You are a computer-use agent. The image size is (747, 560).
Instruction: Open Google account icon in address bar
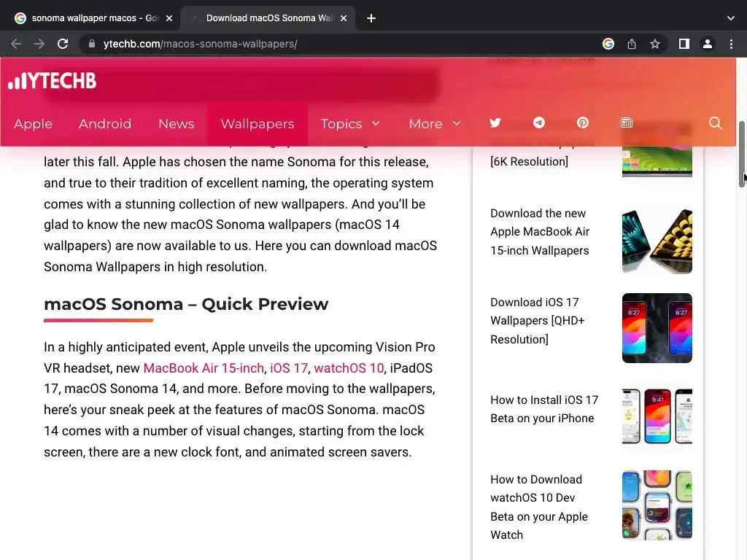608,44
